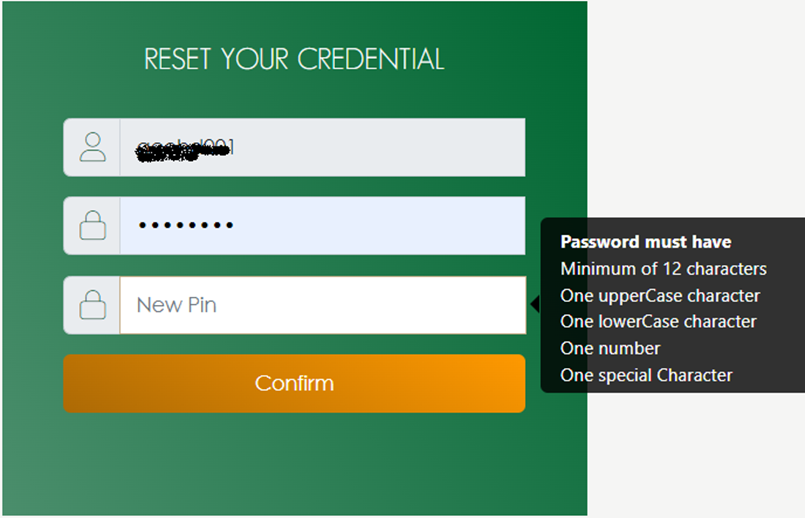The width and height of the screenshot is (805, 518).
Task: Click the 'Password must have' tooltip title
Action: (x=646, y=242)
